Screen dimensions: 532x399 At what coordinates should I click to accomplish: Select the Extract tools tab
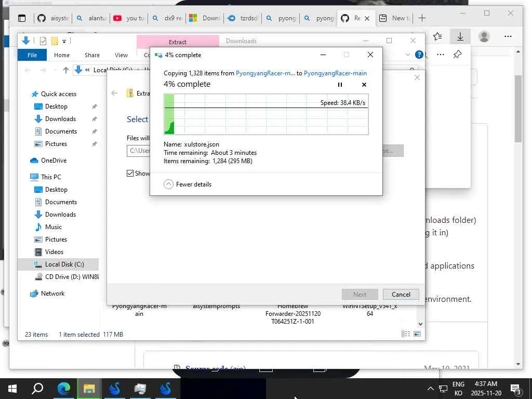pyautogui.click(x=178, y=42)
